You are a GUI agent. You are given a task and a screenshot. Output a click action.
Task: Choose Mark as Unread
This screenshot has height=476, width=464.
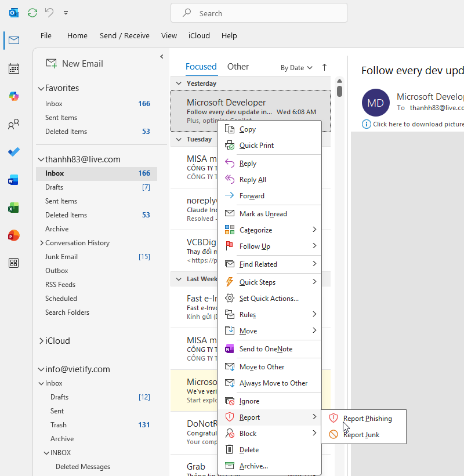[269, 214]
